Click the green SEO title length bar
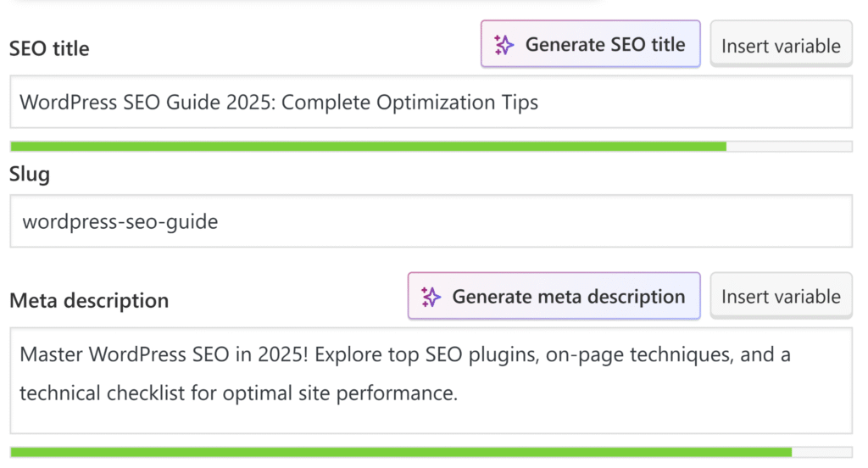 368,146
